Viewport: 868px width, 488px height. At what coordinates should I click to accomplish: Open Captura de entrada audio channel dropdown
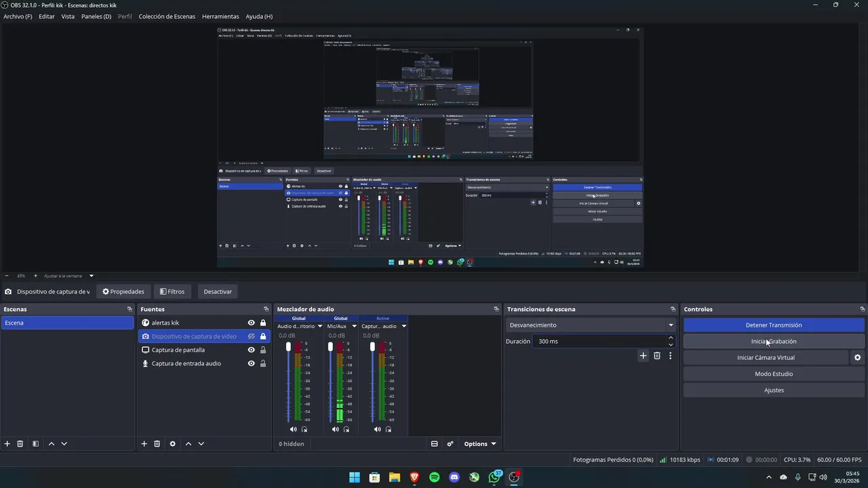tap(403, 326)
